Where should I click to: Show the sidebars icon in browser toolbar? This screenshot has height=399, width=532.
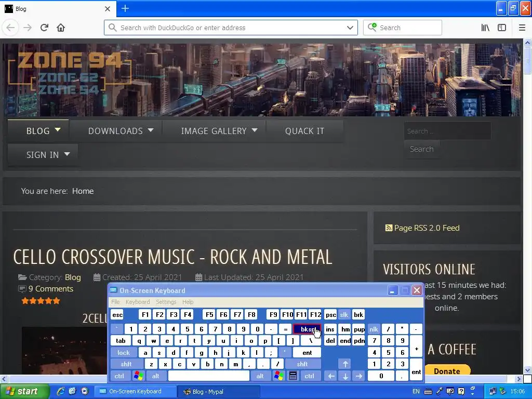[x=502, y=28]
